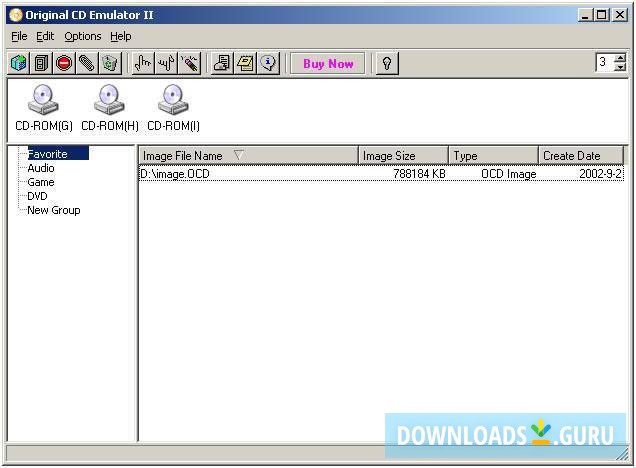Screen dimensions: 636x468
Task: Click the 788184 KB size cell
Action: click(x=419, y=174)
